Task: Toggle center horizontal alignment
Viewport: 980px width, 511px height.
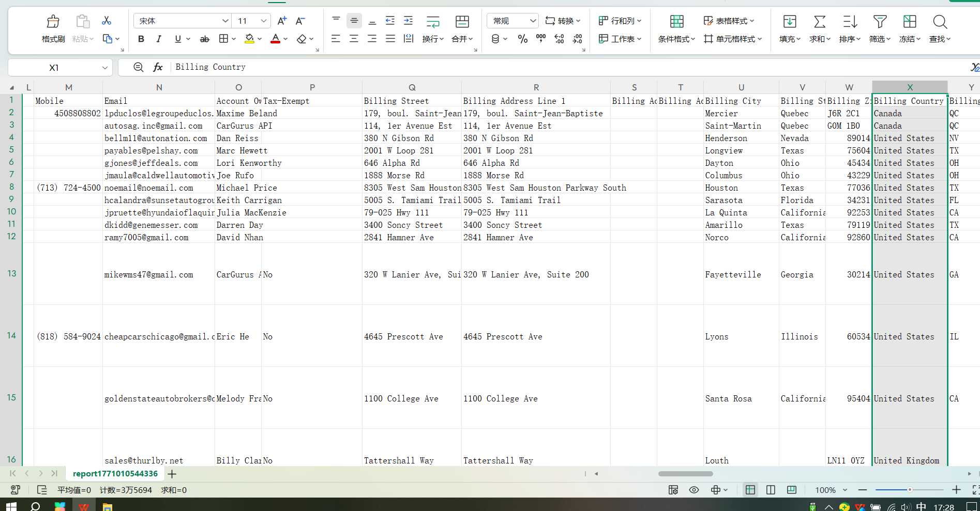Action: coord(354,39)
